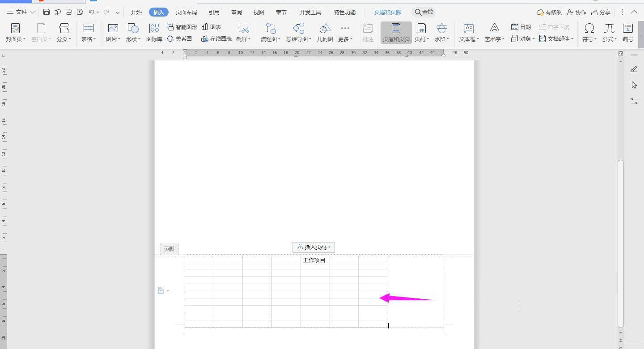
Task: Open the 图片 picture insertion tool
Action: click(112, 31)
